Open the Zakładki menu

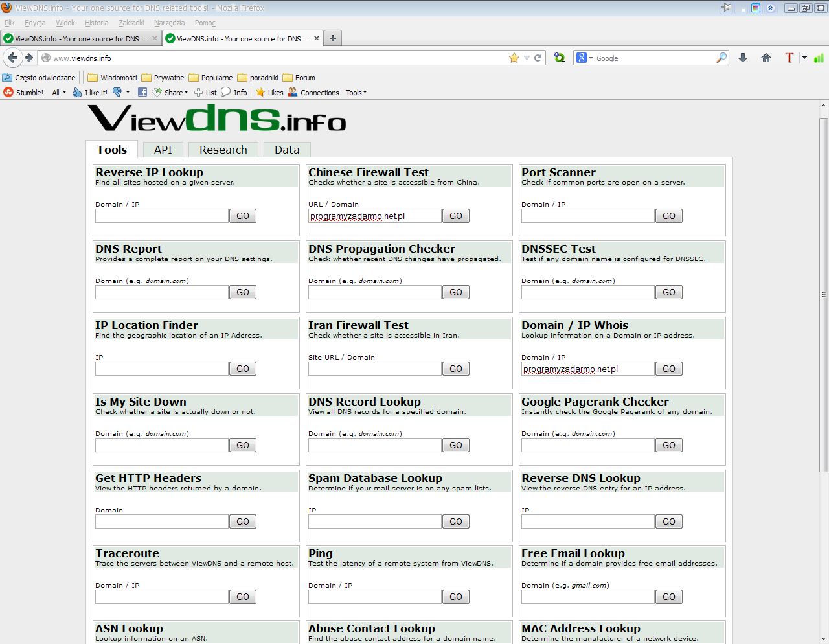[x=131, y=23]
